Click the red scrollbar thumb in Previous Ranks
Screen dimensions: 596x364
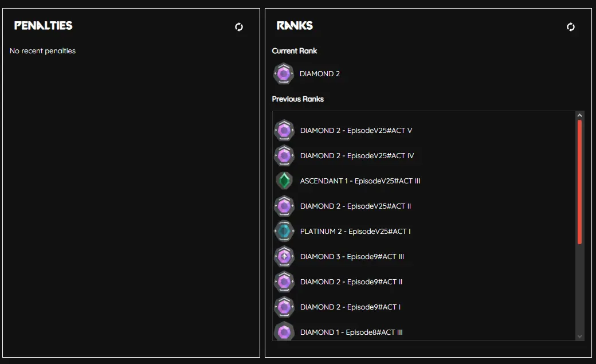(579, 181)
